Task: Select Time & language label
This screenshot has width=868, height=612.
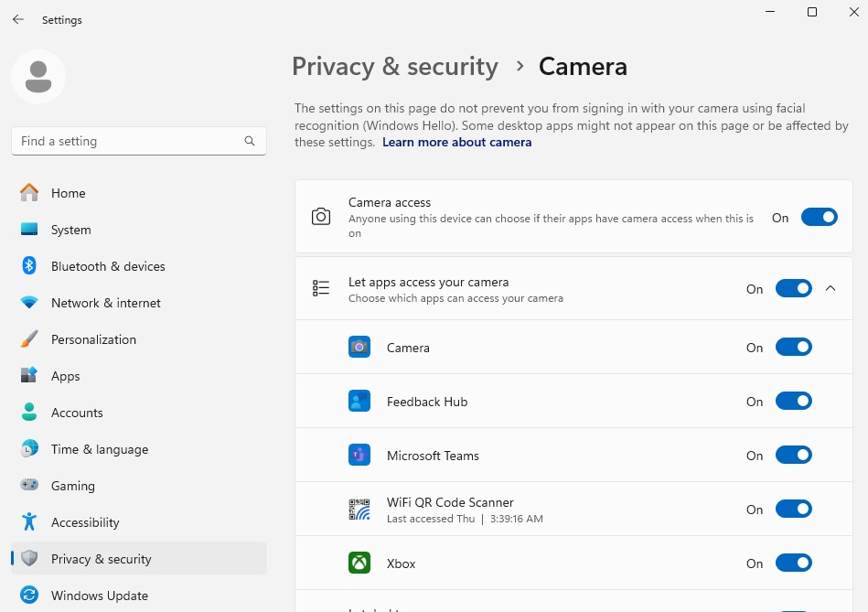Action: [x=100, y=449]
